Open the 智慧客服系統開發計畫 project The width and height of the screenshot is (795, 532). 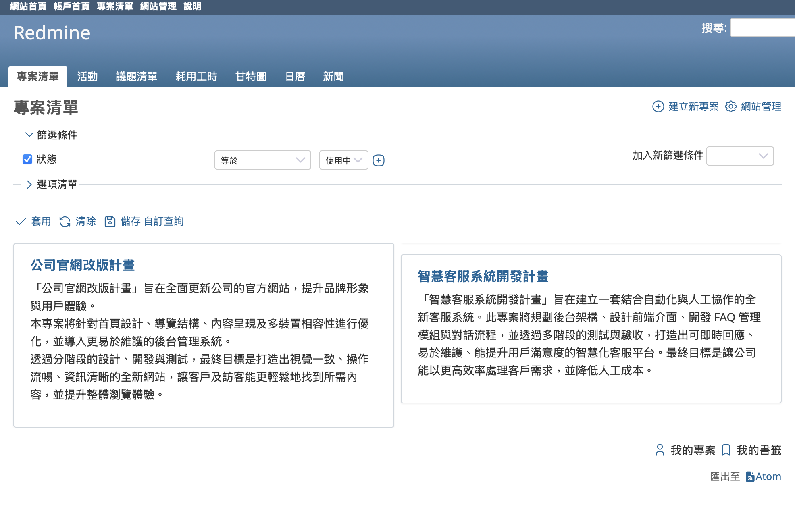click(x=483, y=276)
